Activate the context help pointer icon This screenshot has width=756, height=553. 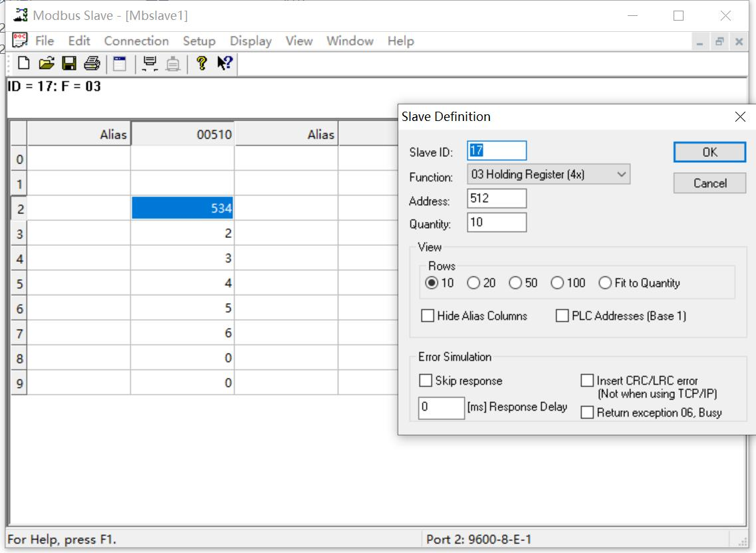pos(225,63)
